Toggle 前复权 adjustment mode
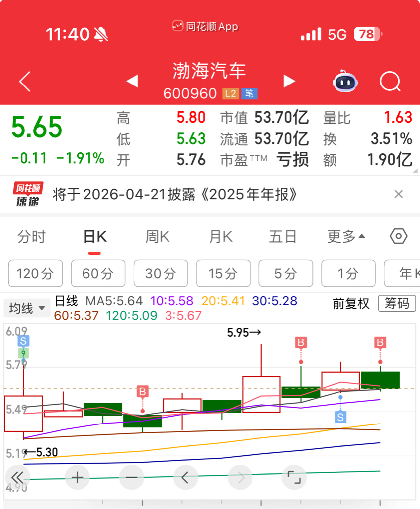 click(351, 304)
